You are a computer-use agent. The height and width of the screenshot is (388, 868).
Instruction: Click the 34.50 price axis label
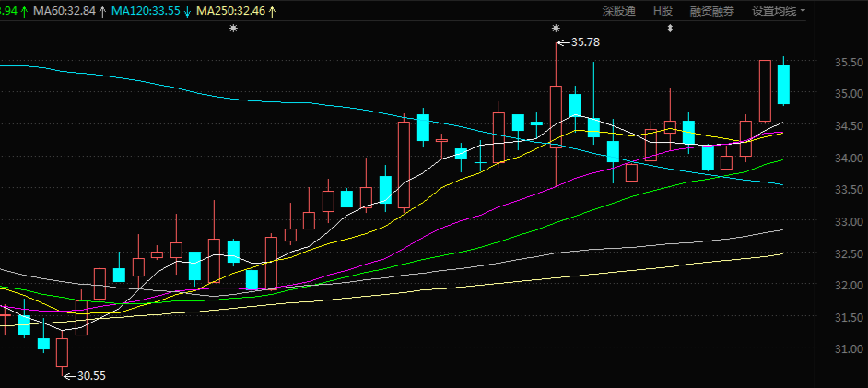(849, 126)
